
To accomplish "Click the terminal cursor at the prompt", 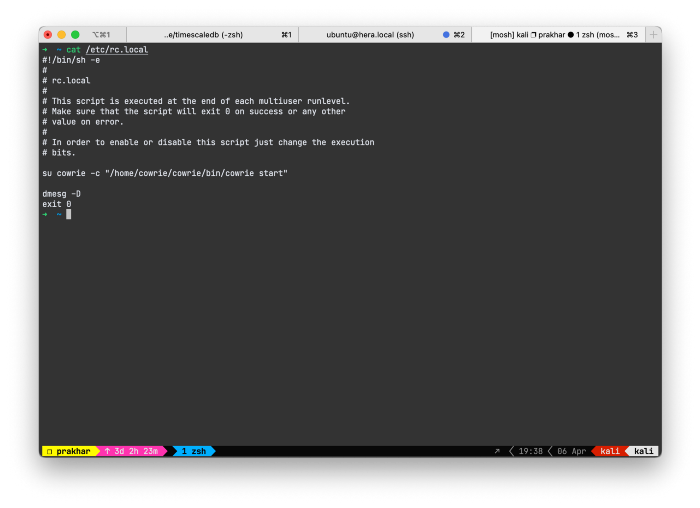I will click(x=69, y=215).
